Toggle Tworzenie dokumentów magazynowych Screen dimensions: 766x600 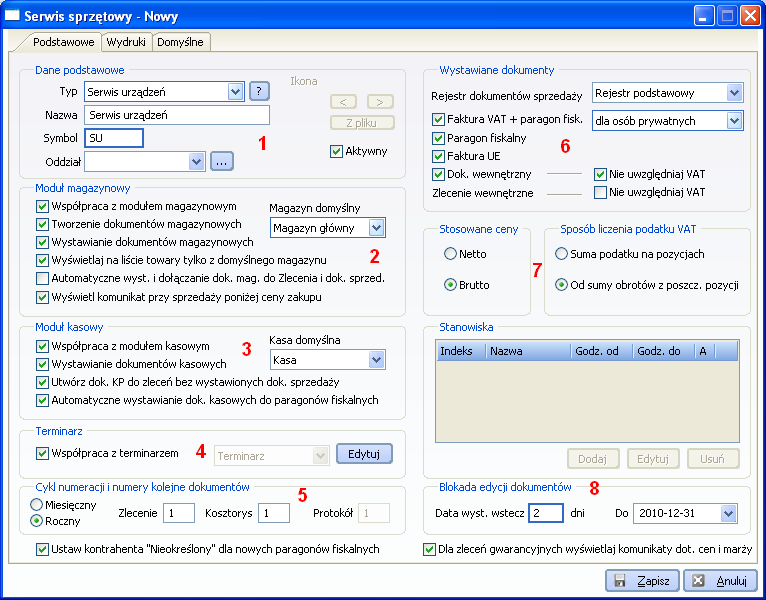click(x=43, y=225)
